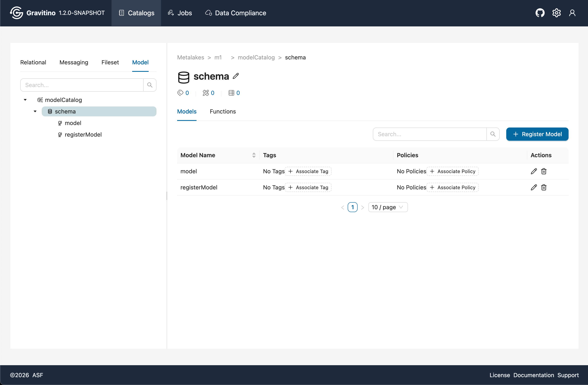Collapse the modelCatalog tree node
The width and height of the screenshot is (588, 385).
25,100
